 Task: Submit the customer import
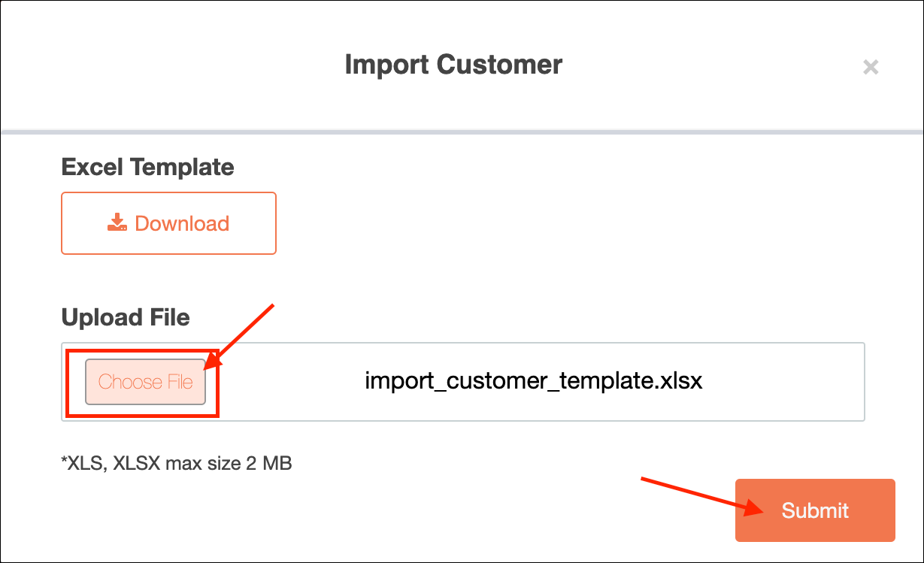[815, 510]
